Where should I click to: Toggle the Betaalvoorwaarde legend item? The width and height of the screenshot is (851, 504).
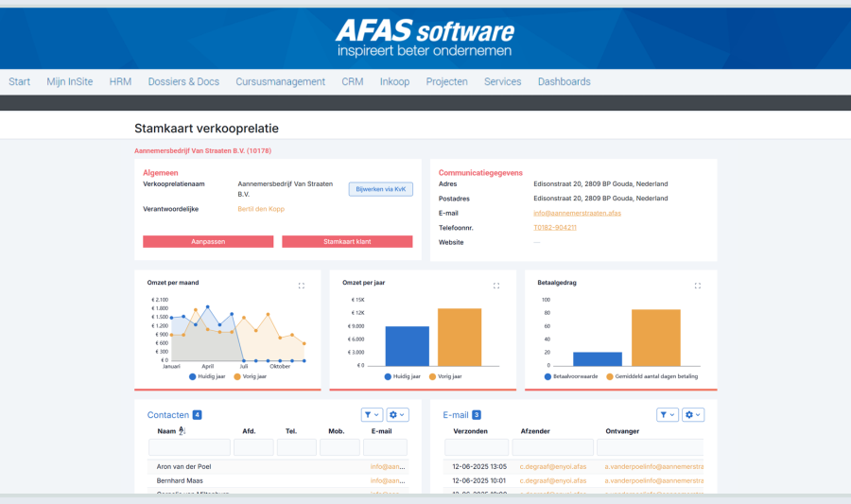click(571, 376)
